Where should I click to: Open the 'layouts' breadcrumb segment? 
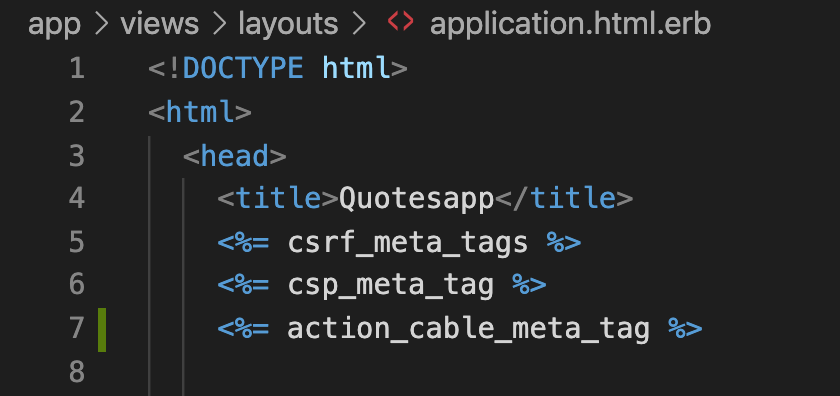[x=288, y=25]
